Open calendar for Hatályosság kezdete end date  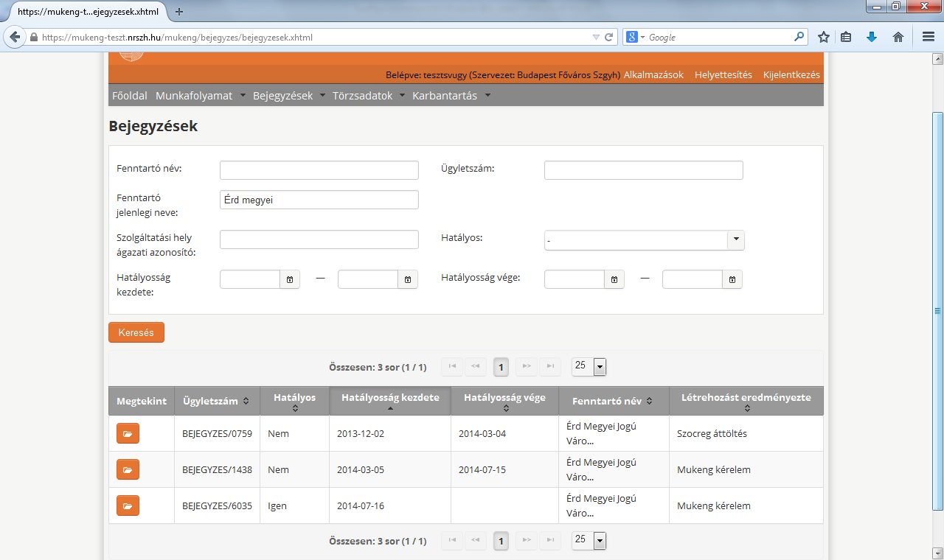point(408,279)
